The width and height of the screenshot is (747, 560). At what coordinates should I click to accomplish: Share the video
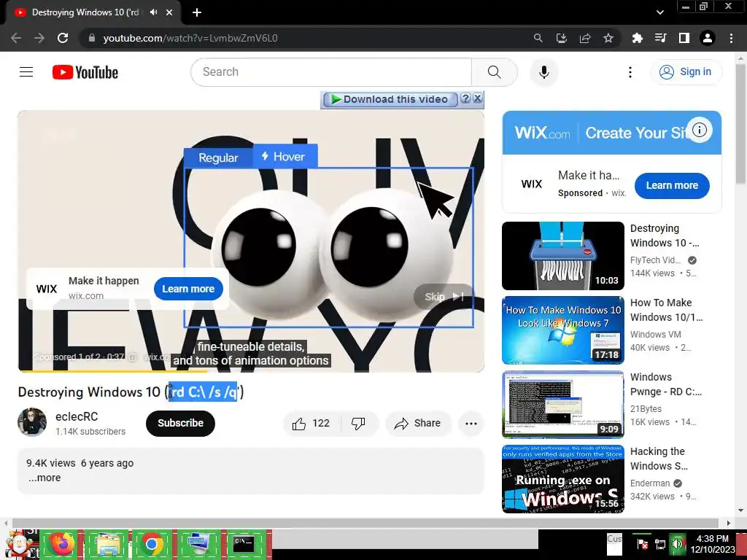418,424
